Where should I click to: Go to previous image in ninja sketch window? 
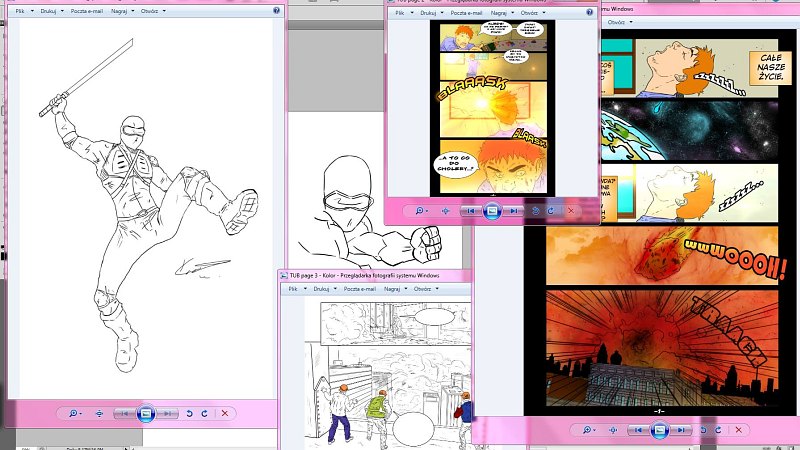tap(124, 413)
